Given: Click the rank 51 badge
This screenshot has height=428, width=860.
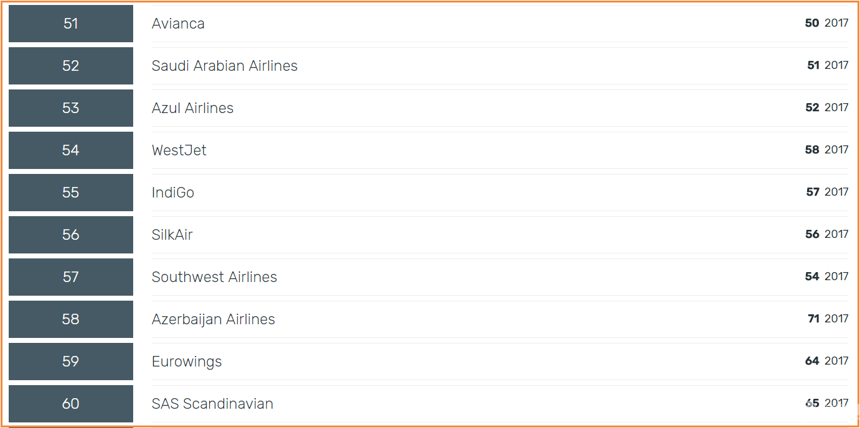Looking at the screenshot, I should tap(71, 24).
